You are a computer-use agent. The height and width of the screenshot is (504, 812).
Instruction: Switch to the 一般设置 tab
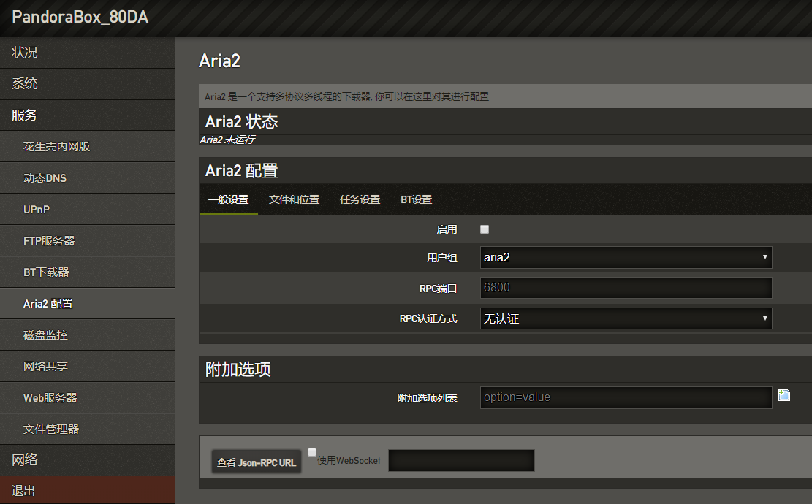228,199
